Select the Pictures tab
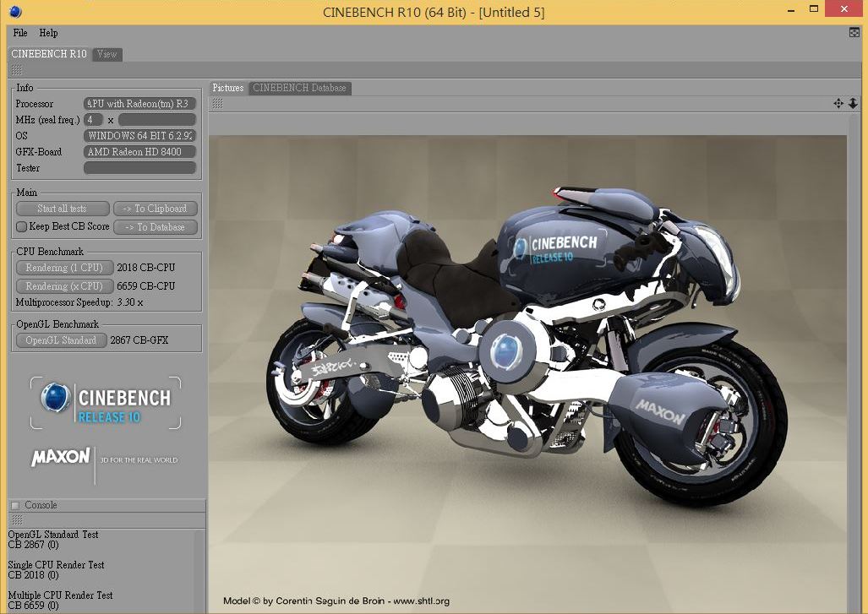Image resolution: width=868 pixels, height=614 pixels. pyautogui.click(x=228, y=88)
